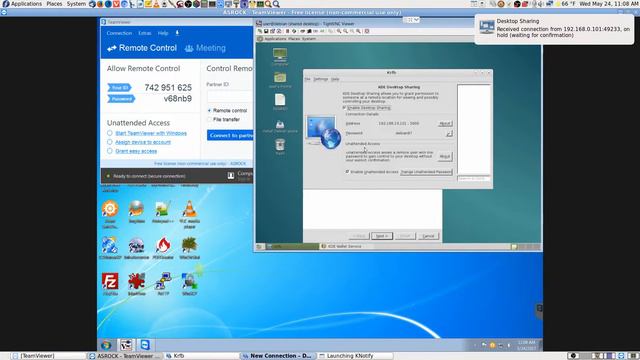Click zoom in icon in TightVNC toolbar
This screenshot has height=360, width=640.
tap(339, 31)
